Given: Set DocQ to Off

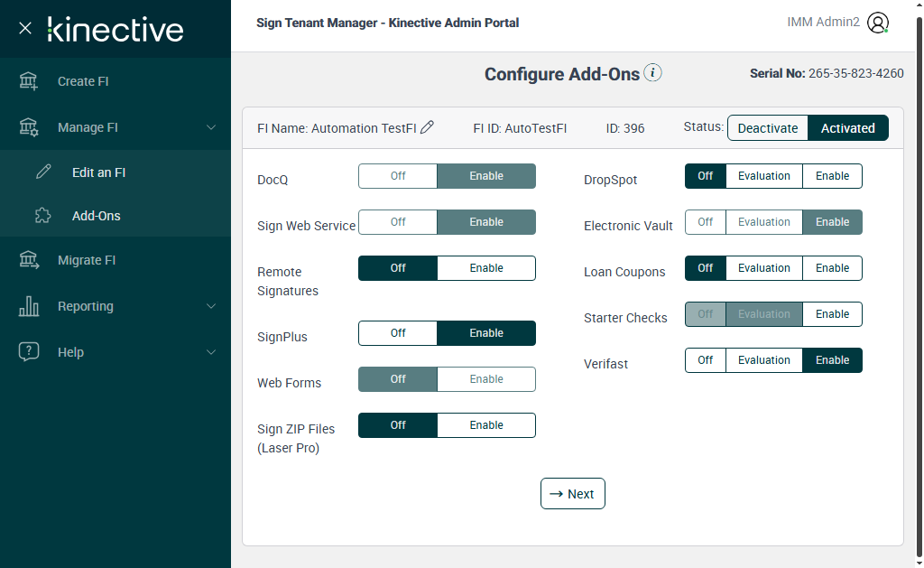Looking at the screenshot, I should (x=398, y=176).
